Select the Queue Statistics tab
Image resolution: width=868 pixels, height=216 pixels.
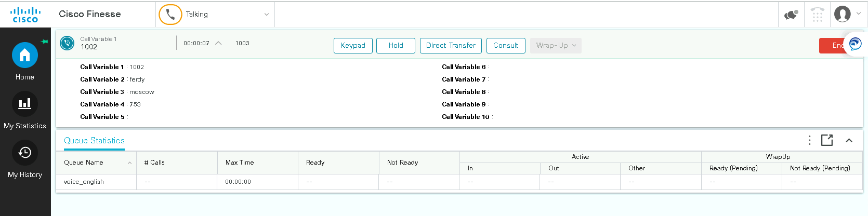click(x=94, y=141)
